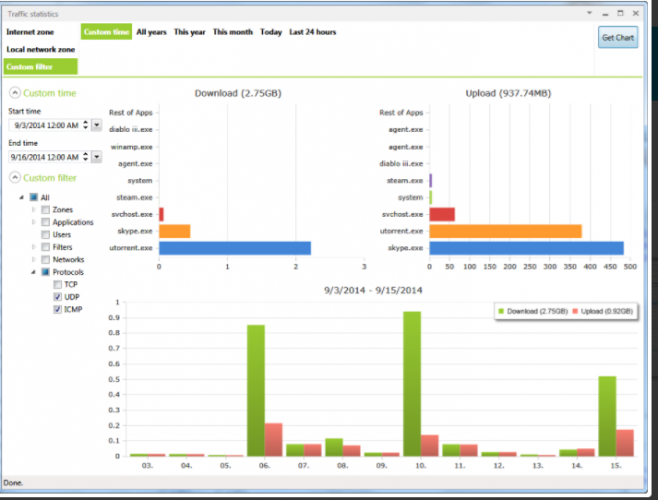Screen dimensions: 658x500
Task: Check the Users checkbox
Action: pos(46,234)
